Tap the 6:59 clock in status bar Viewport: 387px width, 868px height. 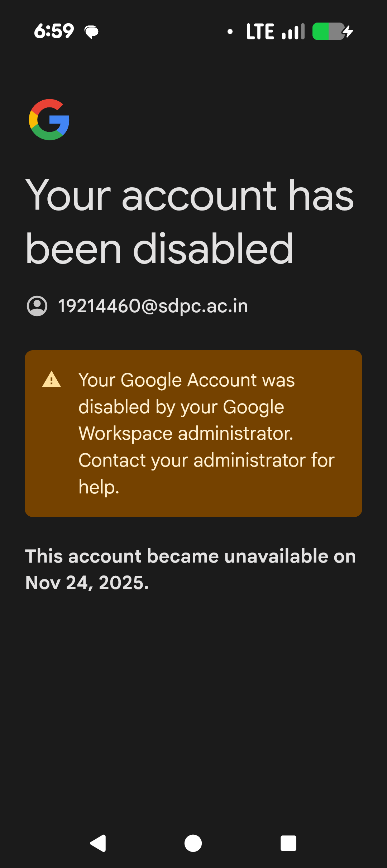[x=54, y=31]
